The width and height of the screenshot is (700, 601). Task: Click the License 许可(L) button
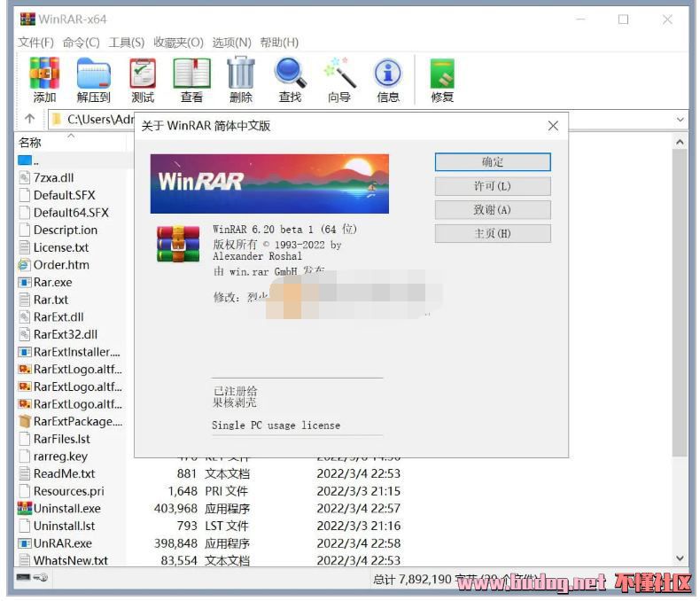493,186
